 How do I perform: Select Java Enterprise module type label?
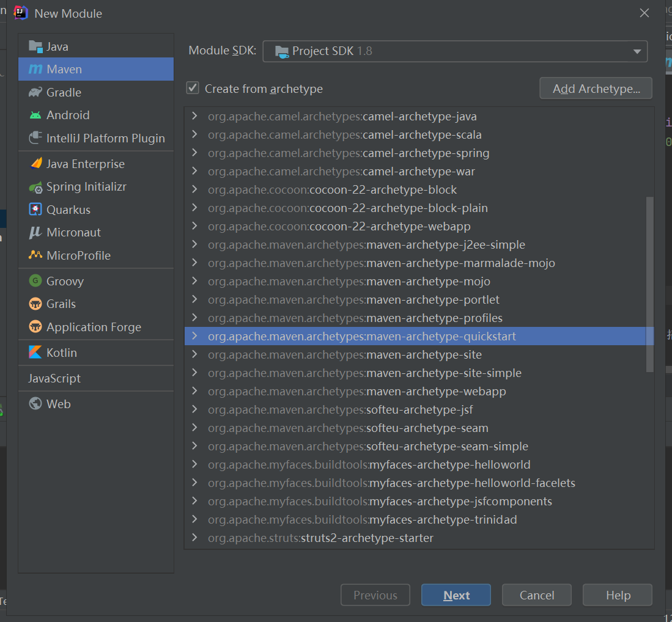click(x=86, y=164)
